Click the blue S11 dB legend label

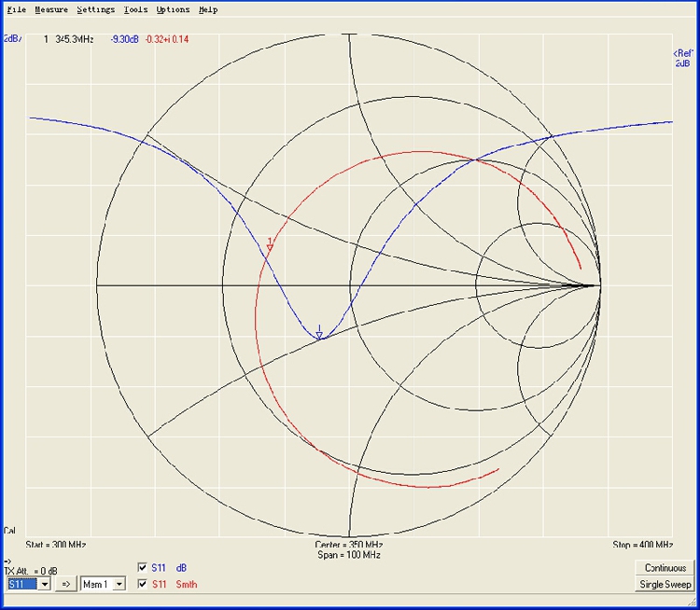coord(169,568)
